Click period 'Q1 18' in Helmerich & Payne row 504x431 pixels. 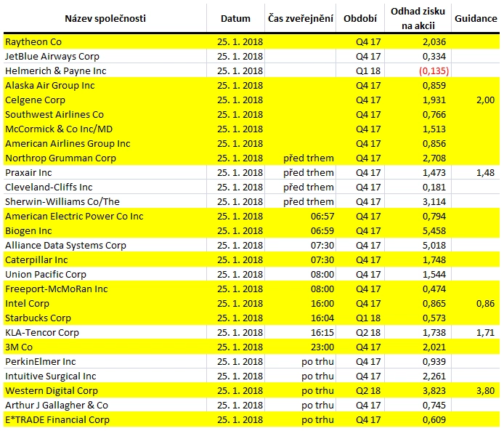click(x=368, y=71)
